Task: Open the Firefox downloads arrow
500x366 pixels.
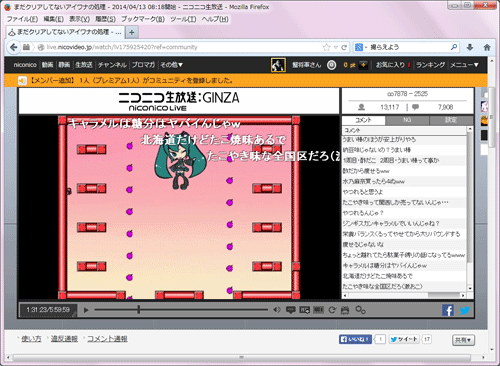Action: coord(470,47)
